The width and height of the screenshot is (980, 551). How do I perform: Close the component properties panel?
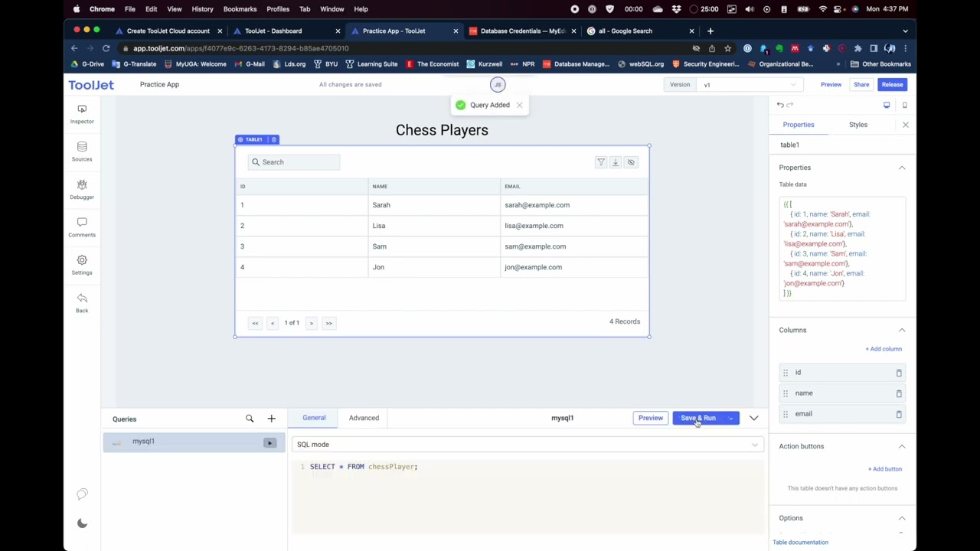coord(906,125)
